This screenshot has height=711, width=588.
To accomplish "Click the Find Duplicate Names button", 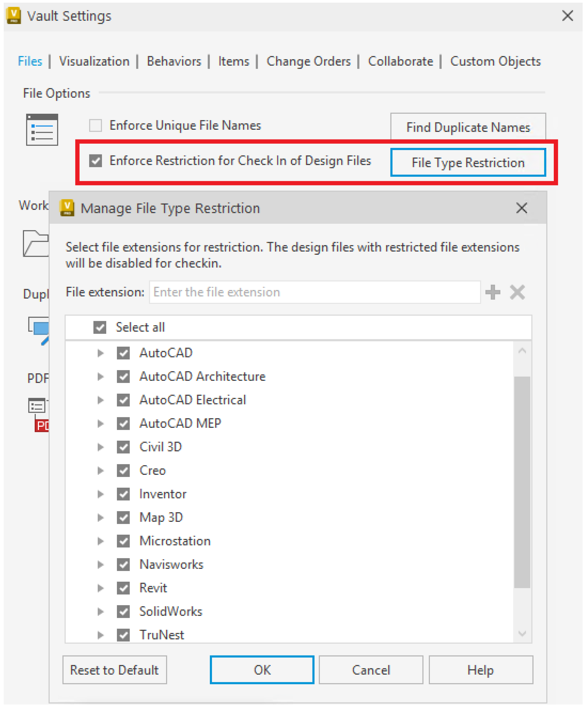I will pos(467,127).
